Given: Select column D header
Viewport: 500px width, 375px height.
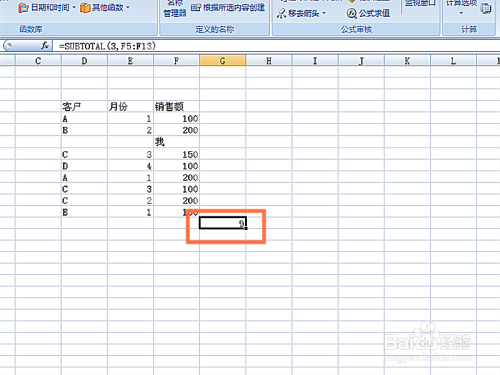Looking at the screenshot, I should pyautogui.click(x=84, y=61).
